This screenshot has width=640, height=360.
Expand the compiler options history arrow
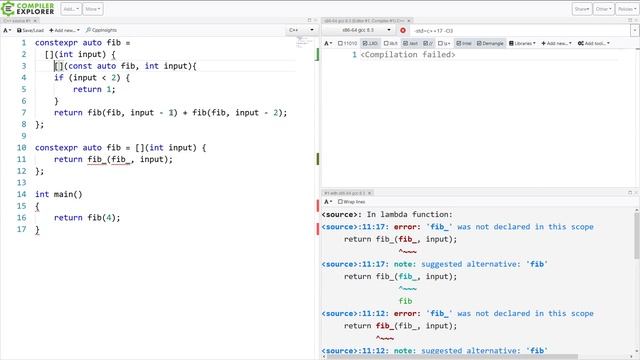634,31
